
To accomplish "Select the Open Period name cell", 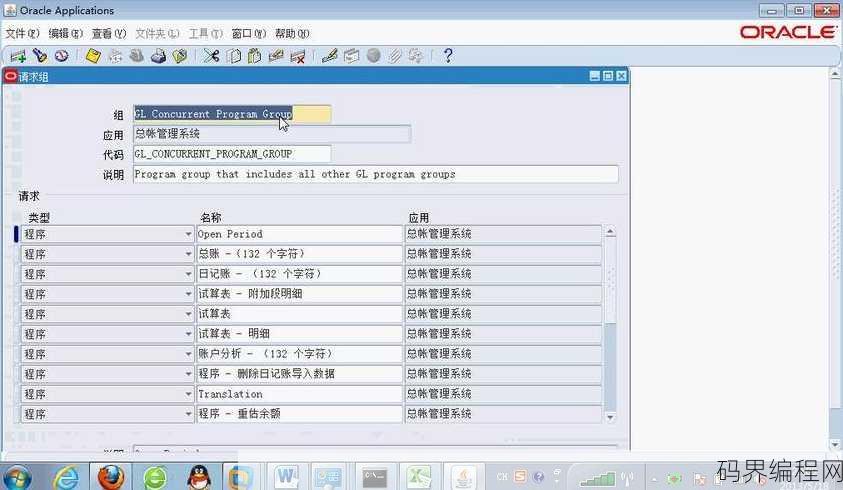I will click(299, 234).
